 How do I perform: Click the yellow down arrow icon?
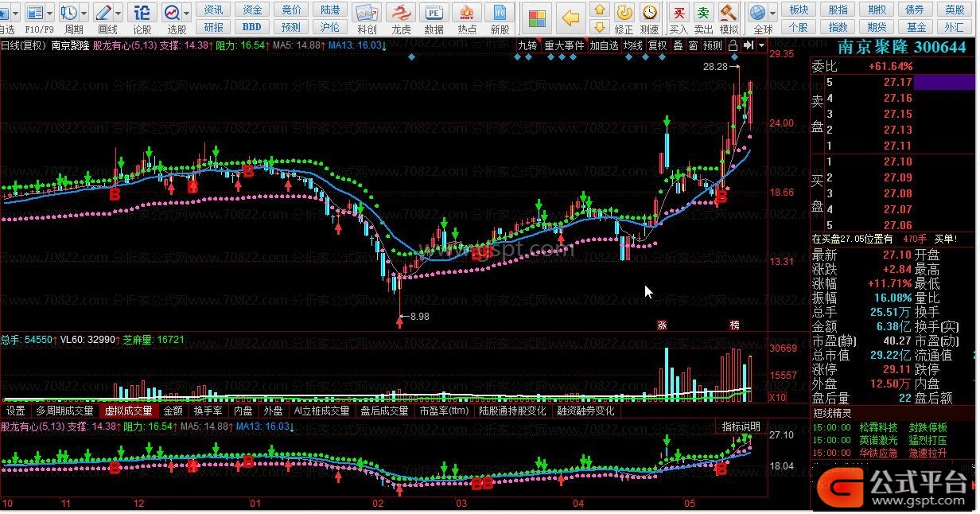tap(601, 26)
